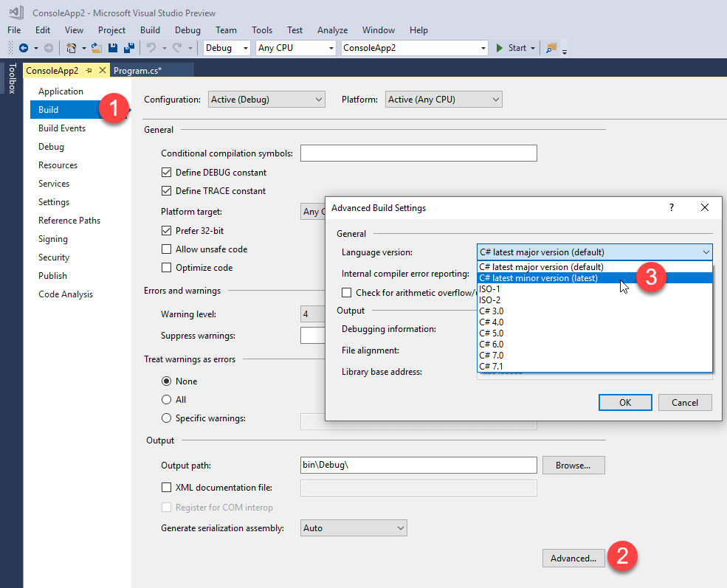Image resolution: width=727 pixels, height=588 pixels.
Task: Open the Platform dropdown
Action: pyautogui.click(x=444, y=100)
